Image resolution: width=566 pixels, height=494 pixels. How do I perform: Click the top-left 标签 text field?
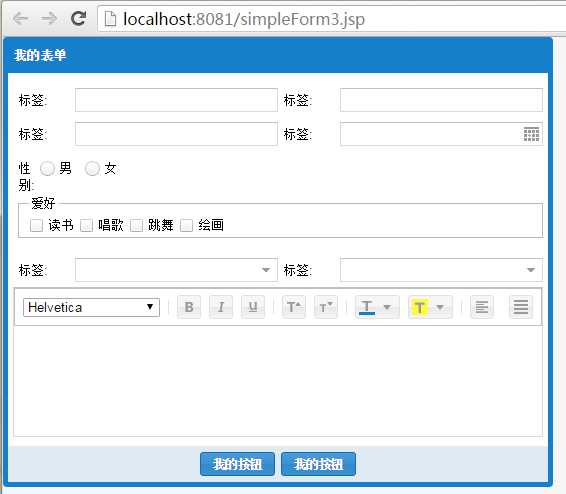coord(176,100)
